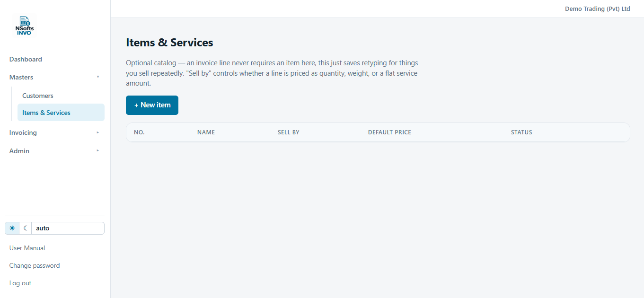Image resolution: width=644 pixels, height=298 pixels.
Task: Open the Customers page
Action: tap(61, 96)
